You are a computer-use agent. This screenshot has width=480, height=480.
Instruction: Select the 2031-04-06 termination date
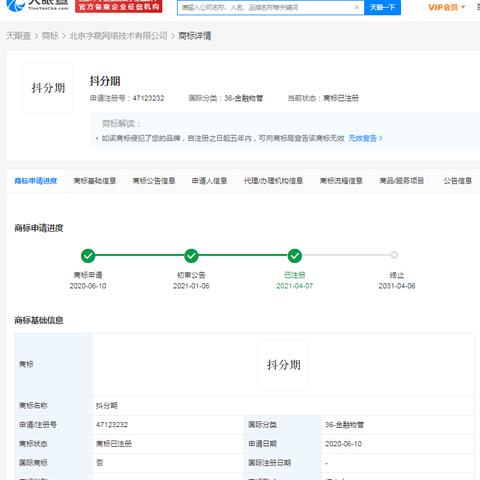(397, 286)
